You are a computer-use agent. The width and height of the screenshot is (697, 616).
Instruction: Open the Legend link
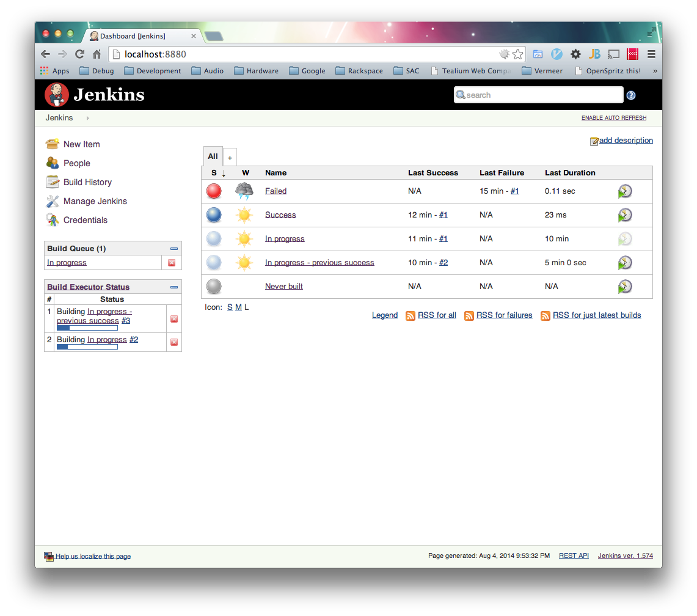point(384,315)
